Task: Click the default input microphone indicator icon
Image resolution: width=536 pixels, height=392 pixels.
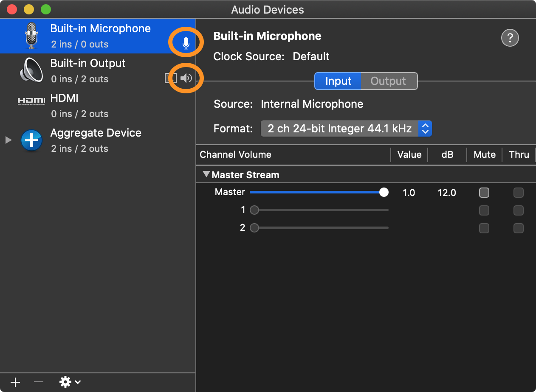Action: tap(186, 43)
